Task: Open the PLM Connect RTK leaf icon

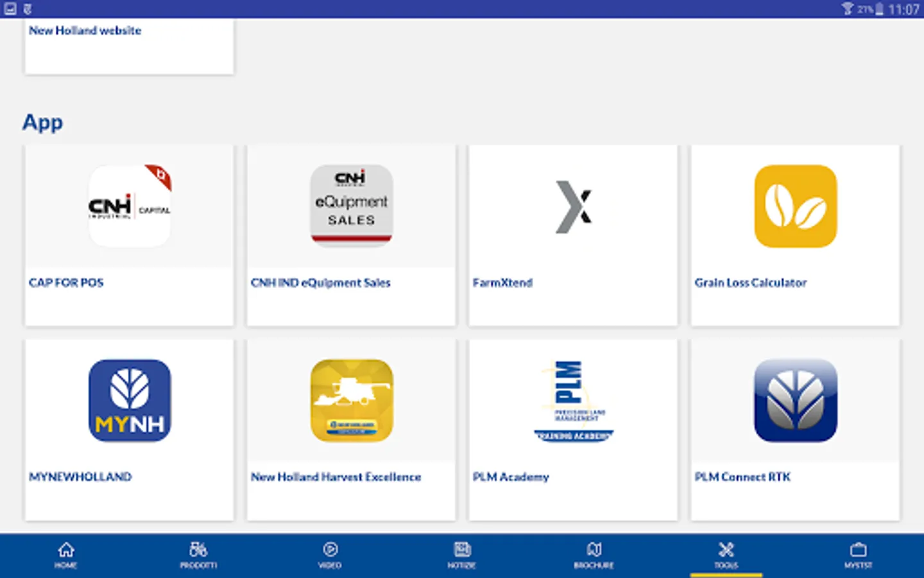Action: [x=796, y=401]
